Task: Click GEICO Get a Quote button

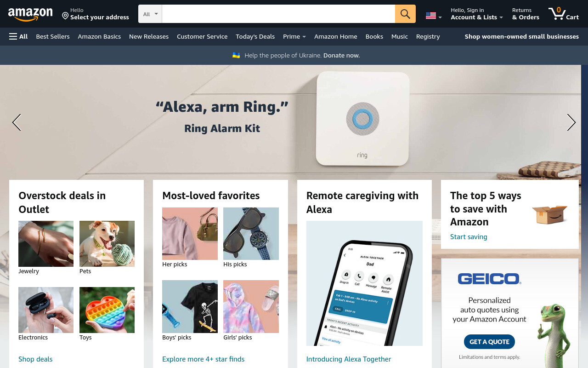Action: pyautogui.click(x=489, y=342)
